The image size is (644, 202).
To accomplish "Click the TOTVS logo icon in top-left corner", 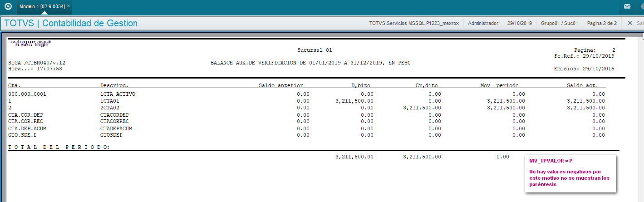I will pyautogui.click(x=8, y=6).
